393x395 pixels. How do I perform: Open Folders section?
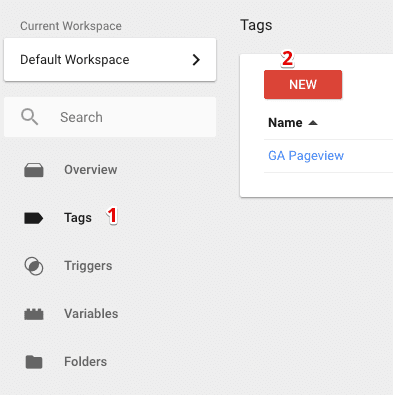point(85,362)
